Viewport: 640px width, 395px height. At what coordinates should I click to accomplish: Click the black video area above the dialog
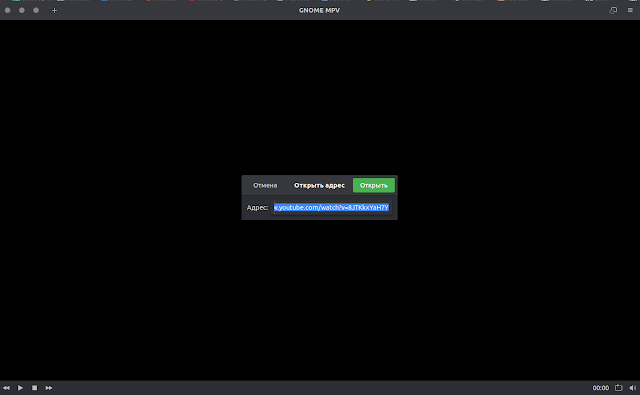click(320, 98)
